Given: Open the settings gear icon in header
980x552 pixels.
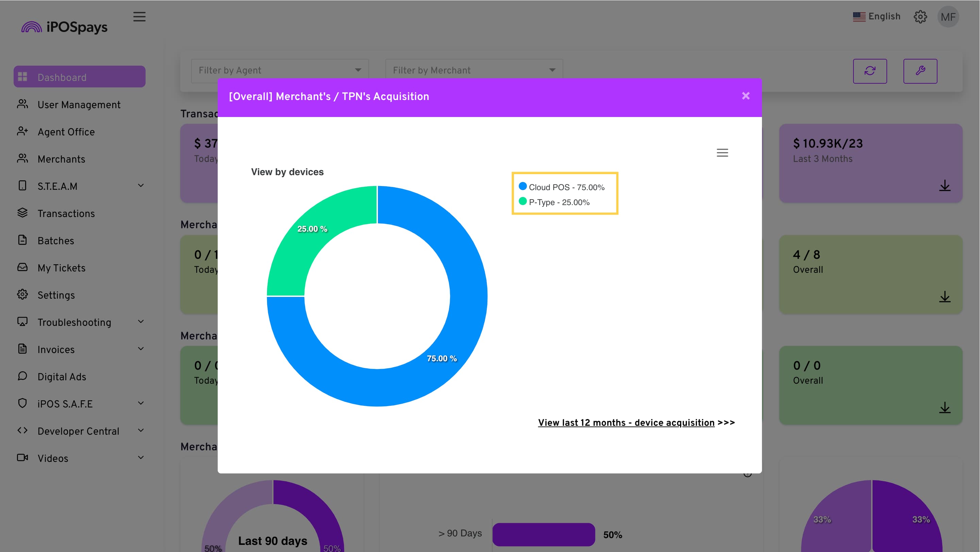Looking at the screenshot, I should pyautogui.click(x=920, y=17).
